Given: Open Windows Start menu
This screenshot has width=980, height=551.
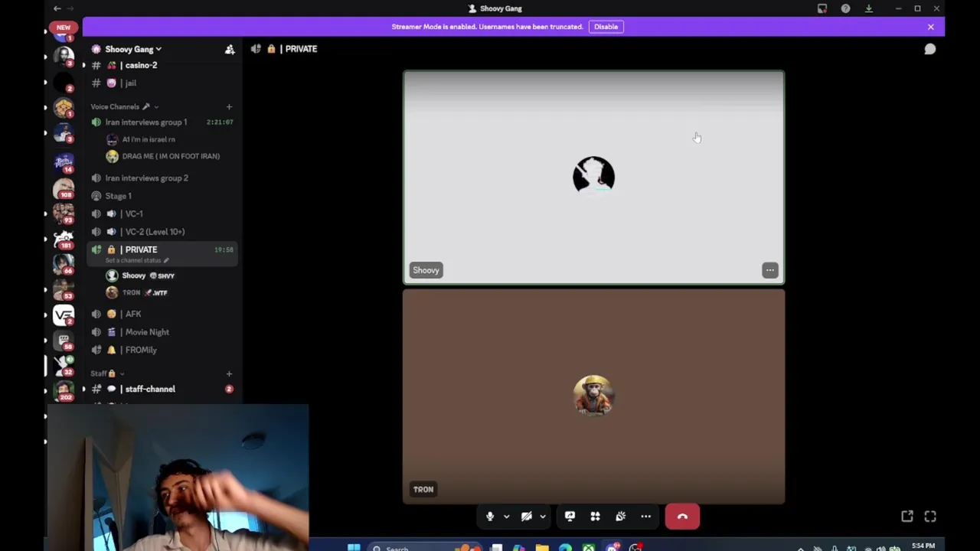Looking at the screenshot, I should coord(354,547).
